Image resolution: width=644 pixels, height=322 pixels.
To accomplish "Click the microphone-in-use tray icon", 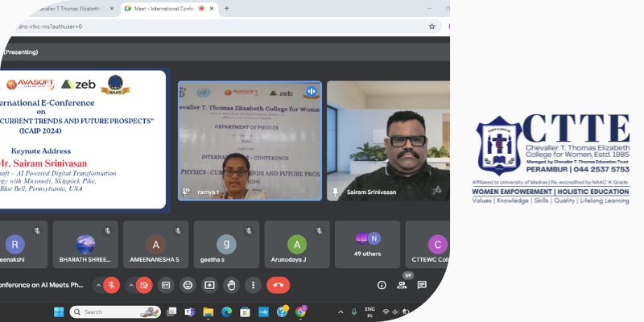I will [354, 312].
